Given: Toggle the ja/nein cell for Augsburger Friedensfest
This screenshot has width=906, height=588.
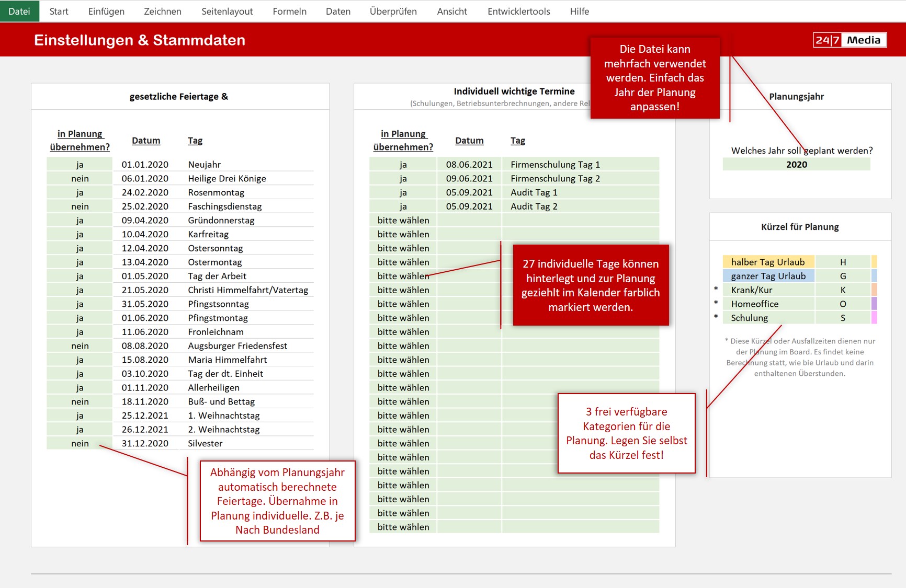Looking at the screenshot, I should (80, 346).
